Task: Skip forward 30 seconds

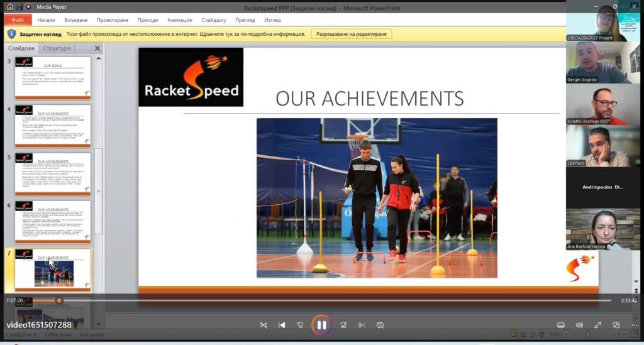Action: coord(343,325)
